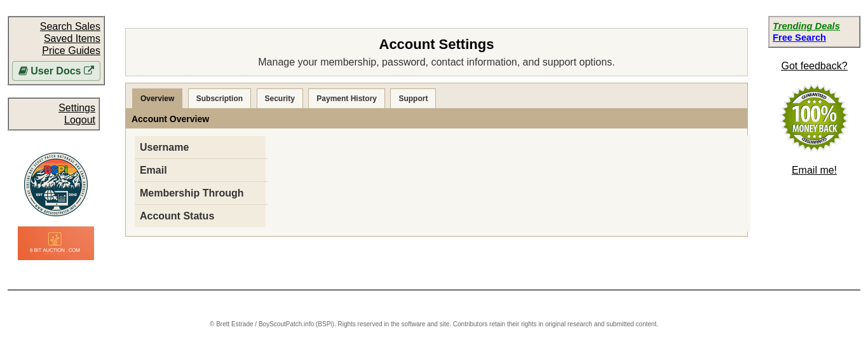Log out via the Logout link
This screenshot has width=868, height=339.
[x=79, y=120]
